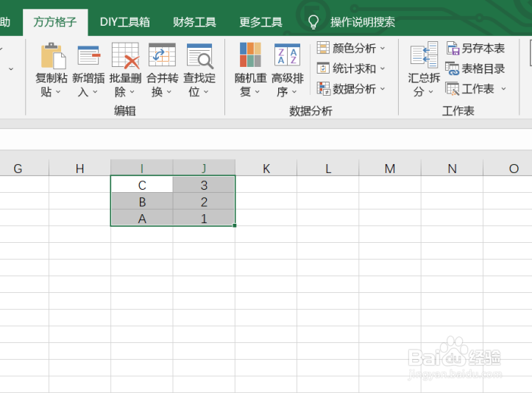Click the 表格目录 button label
The height and width of the screenshot is (393, 532).
point(483,68)
